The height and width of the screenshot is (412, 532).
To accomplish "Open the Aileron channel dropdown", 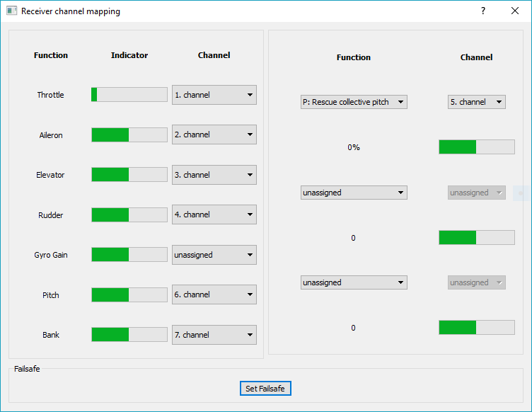I will coord(214,135).
